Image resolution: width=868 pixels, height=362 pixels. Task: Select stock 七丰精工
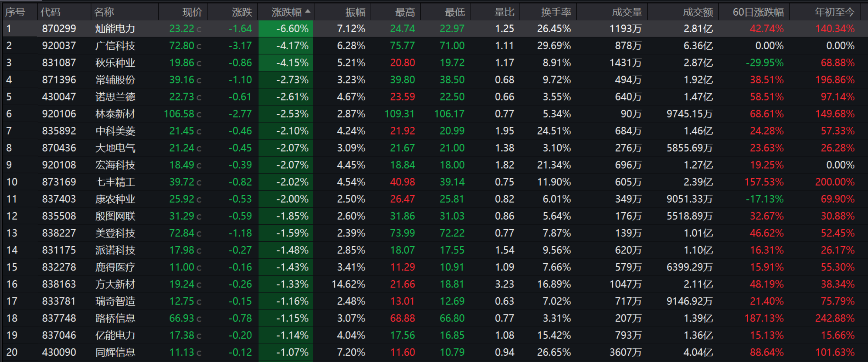[115, 182]
